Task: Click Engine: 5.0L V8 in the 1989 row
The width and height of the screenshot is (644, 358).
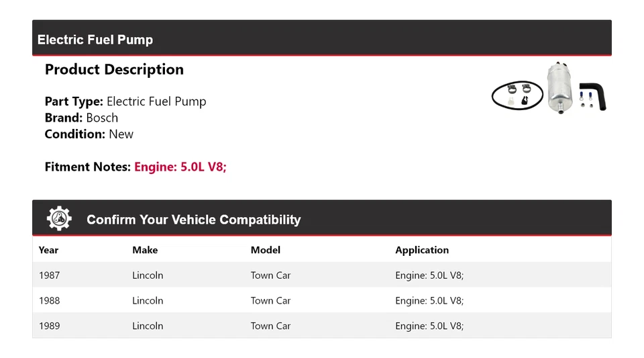Action: [x=429, y=326]
